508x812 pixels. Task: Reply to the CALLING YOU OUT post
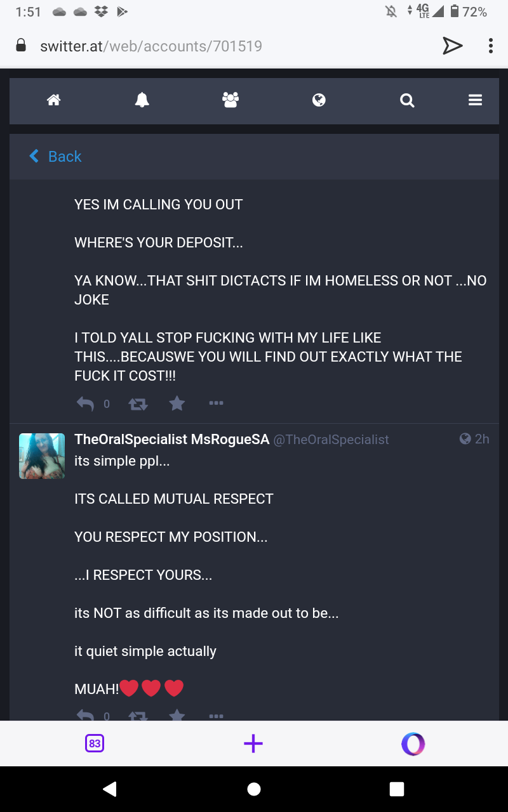(85, 403)
